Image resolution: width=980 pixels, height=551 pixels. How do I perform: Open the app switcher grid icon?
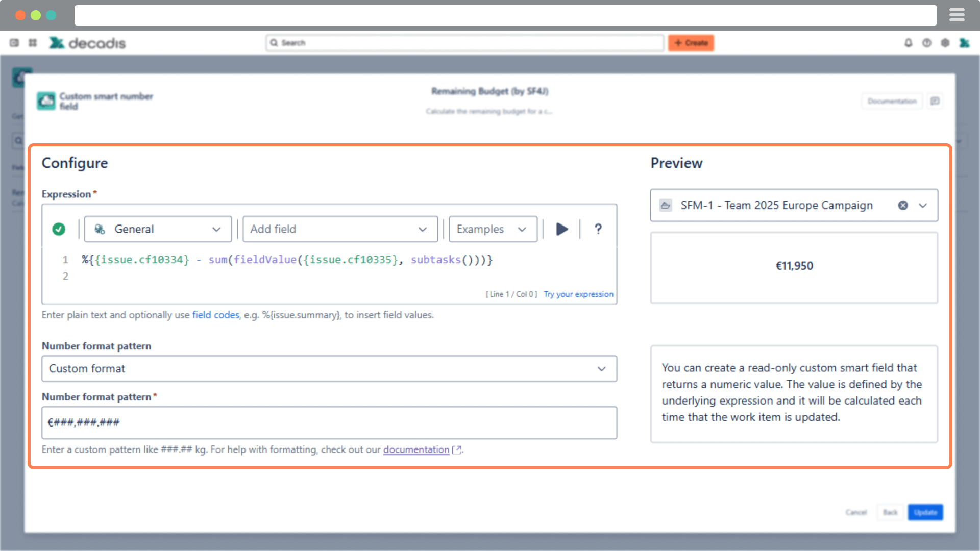[33, 43]
